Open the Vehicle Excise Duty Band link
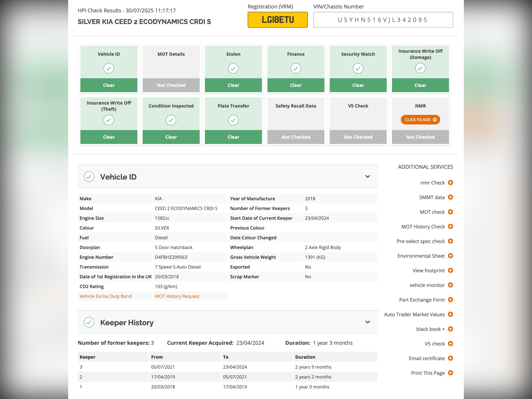The width and height of the screenshot is (532, 399). pyautogui.click(x=106, y=296)
